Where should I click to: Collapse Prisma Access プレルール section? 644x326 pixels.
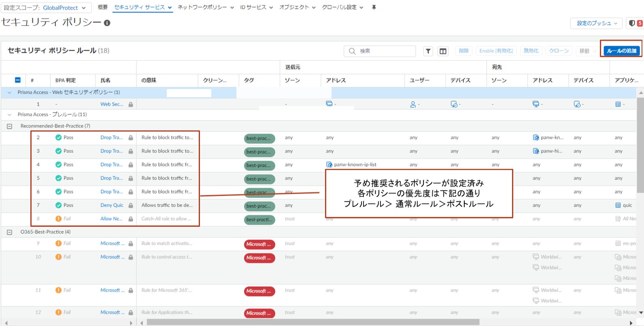click(x=9, y=115)
